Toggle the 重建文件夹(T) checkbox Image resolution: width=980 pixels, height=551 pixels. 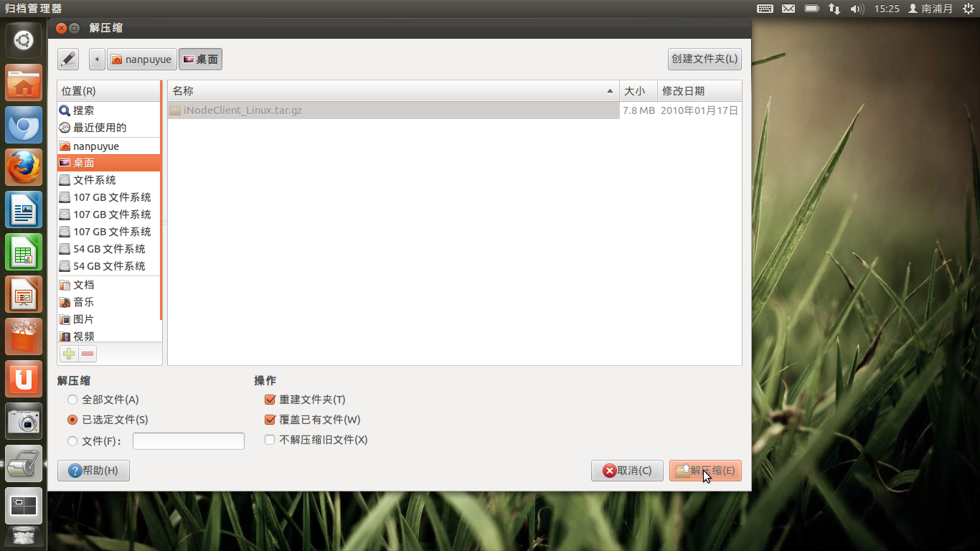(305, 400)
